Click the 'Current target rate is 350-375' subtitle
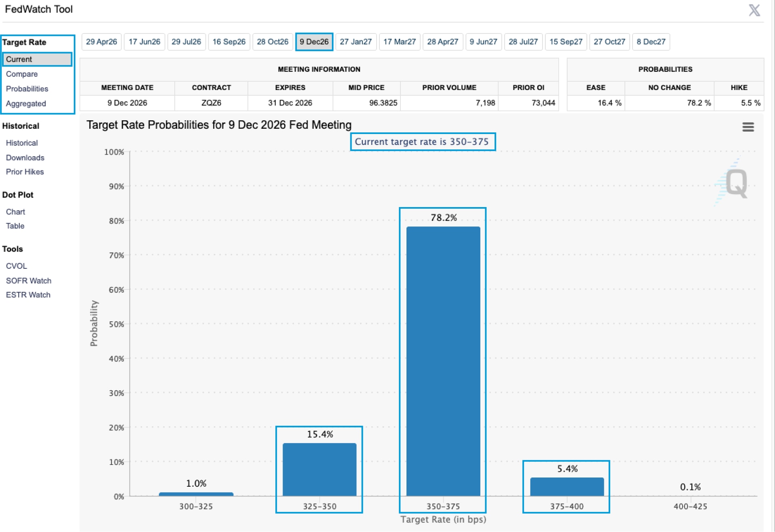775x532 pixels. 422,142
